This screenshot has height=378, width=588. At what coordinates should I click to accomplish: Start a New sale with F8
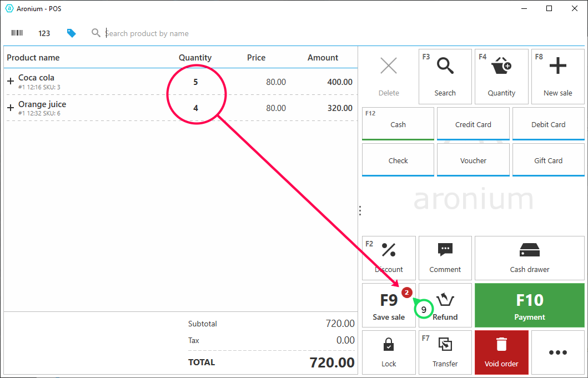point(557,77)
